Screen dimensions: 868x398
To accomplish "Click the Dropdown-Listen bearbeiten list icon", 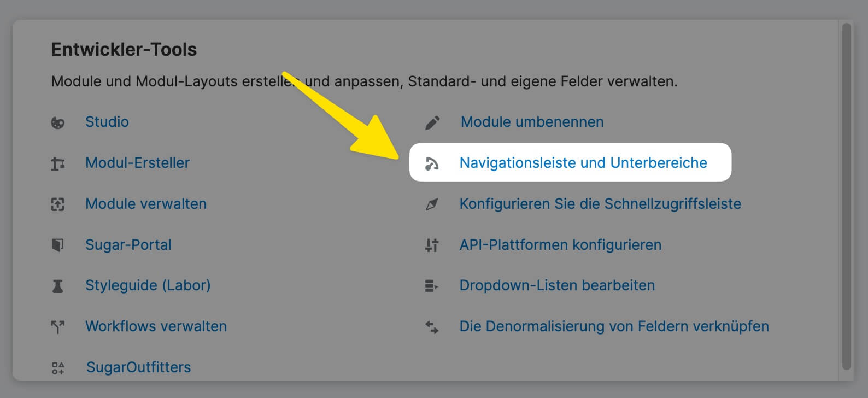I will coord(432,286).
